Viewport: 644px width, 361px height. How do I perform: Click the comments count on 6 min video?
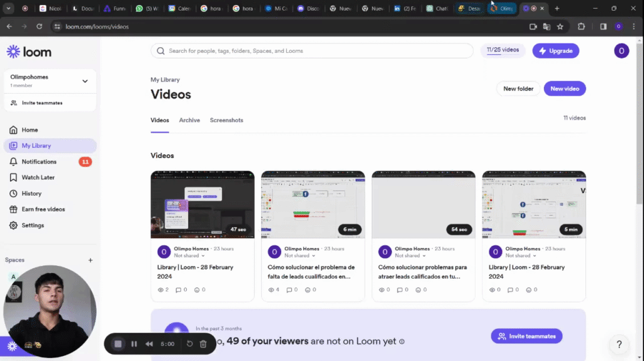tap(292, 290)
